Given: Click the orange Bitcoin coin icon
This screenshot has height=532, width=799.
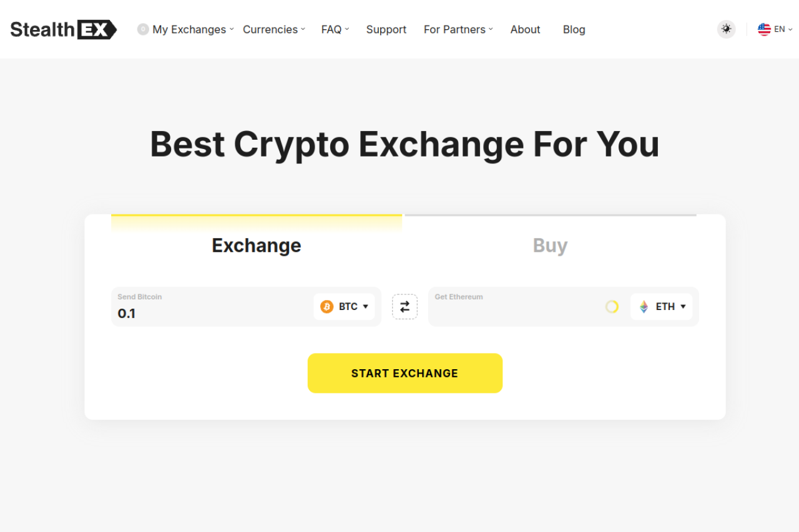Looking at the screenshot, I should (x=327, y=307).
